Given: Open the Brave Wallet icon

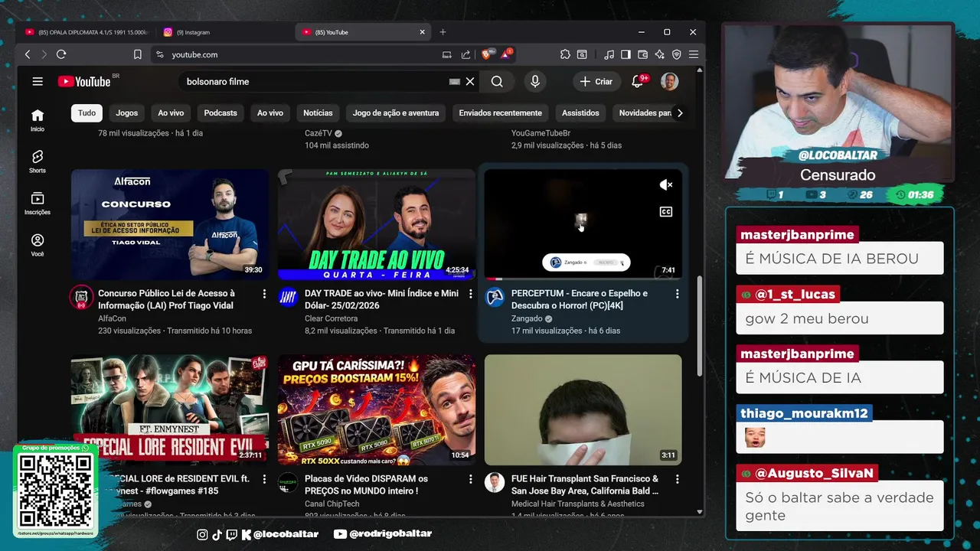Looking at the screenshot, I should (642, 54).
